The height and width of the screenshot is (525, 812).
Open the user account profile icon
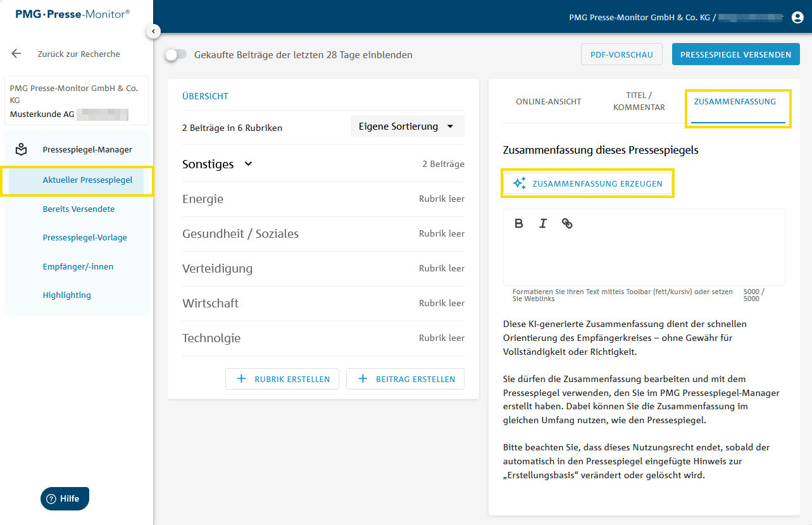[797, 18]
